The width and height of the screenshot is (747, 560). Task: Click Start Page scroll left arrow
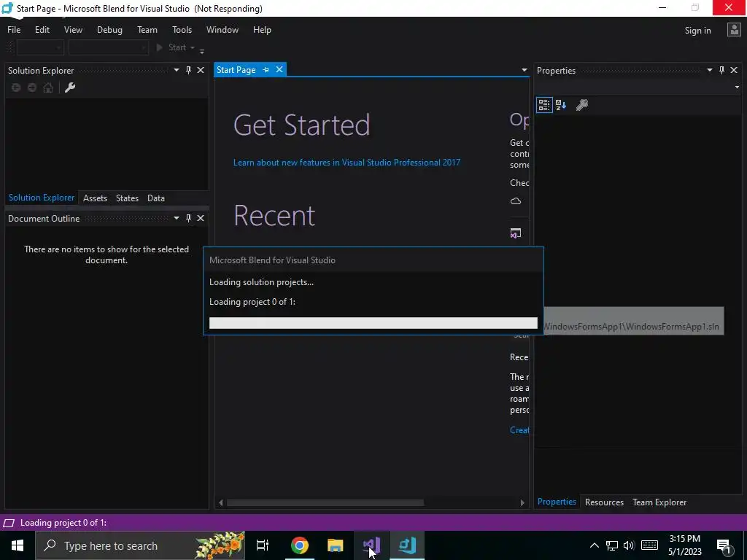tap(220, 503)
